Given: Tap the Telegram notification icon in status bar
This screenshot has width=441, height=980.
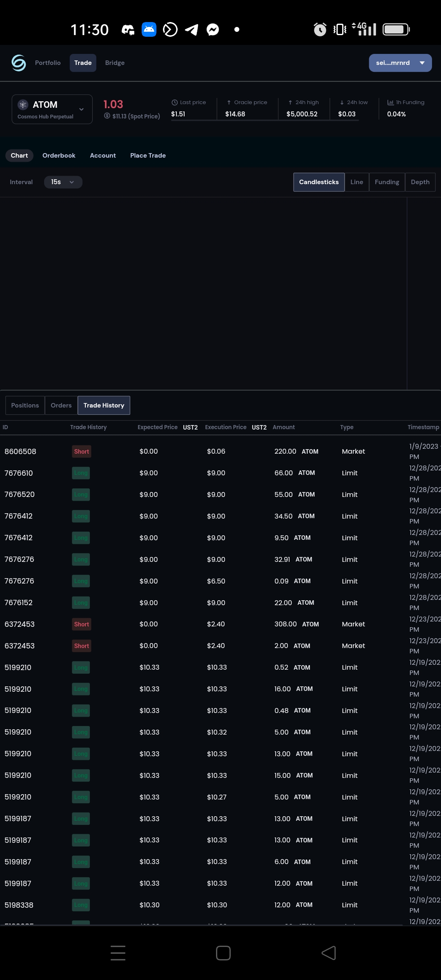Looking at the screenshot, I should [192, 29].
